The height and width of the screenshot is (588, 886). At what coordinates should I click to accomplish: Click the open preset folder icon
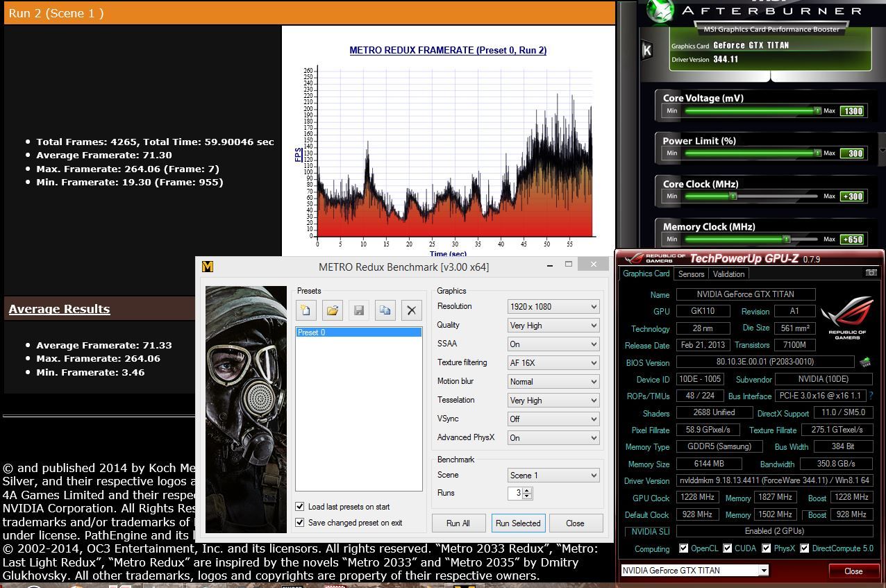[333, 310]
